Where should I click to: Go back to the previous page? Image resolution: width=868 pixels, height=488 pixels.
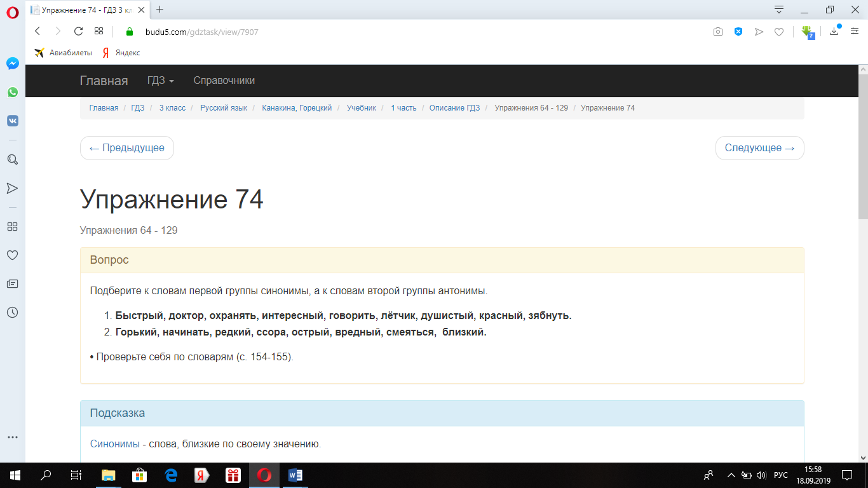coord(37,31)
